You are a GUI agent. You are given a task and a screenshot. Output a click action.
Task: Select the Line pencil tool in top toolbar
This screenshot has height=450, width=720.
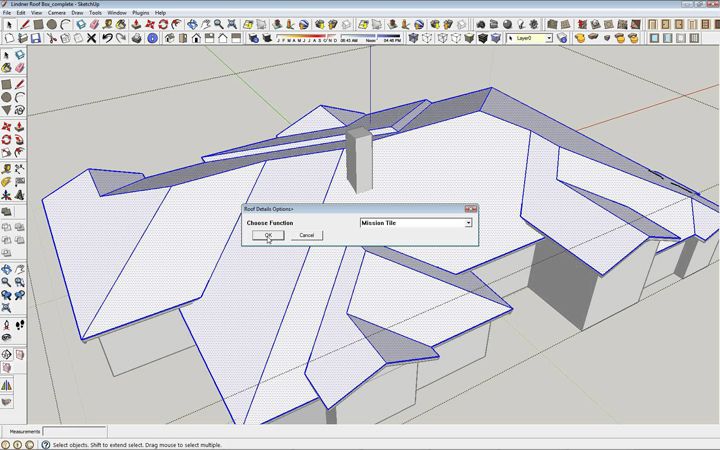point(25,24)
